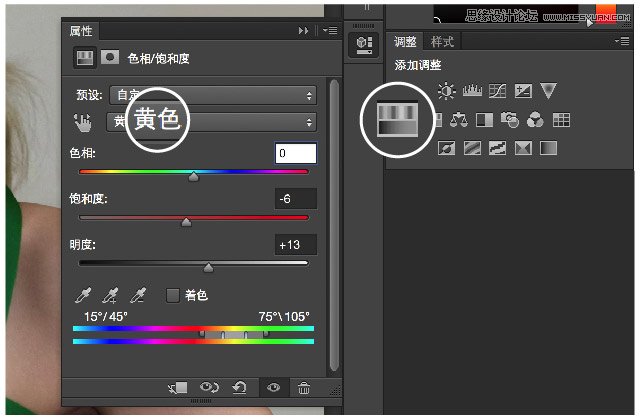Screen dimensions: 640x418
Task: Enable the 着色 colorize checkbox
Action: [x=173, y=295]
